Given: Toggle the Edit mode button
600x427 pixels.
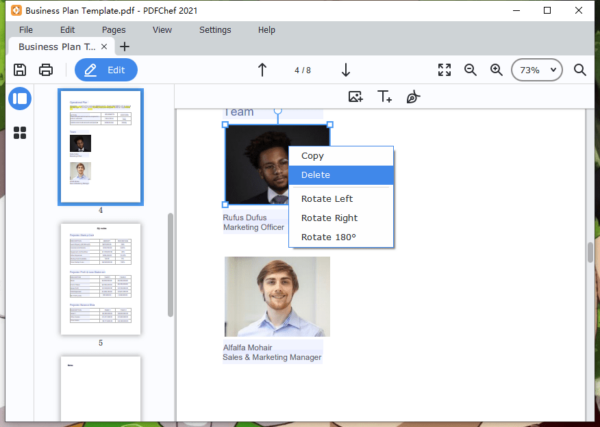Looking at the screenshot, I should pyautogui.click(x=106, y=70).
